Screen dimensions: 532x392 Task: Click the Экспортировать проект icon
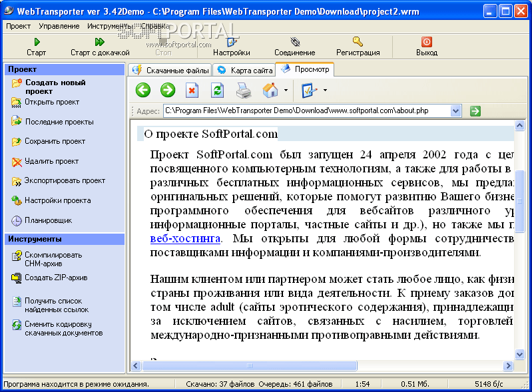16,182
